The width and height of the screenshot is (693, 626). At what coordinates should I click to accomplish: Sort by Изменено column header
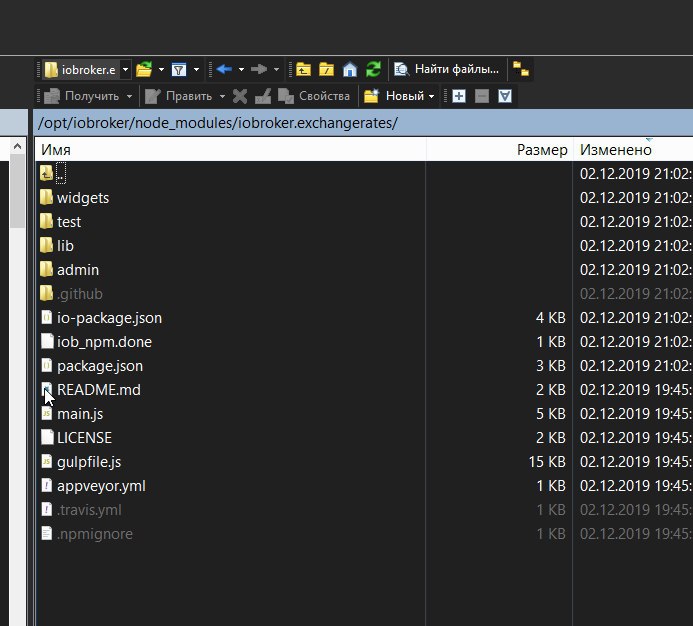tap(633, 150)
